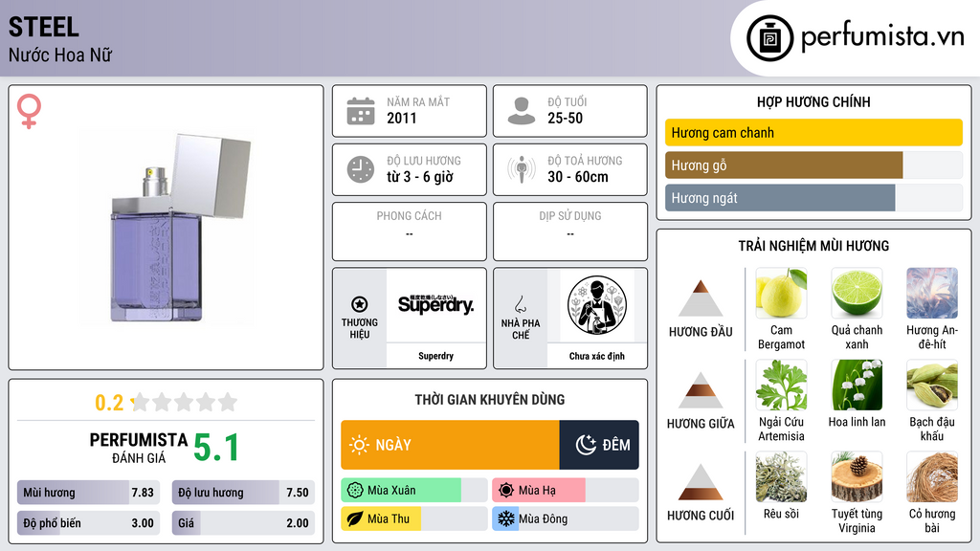Click the moon icon in Đêm bar
Screen dimensions: 980x551
tap(586, 445)
